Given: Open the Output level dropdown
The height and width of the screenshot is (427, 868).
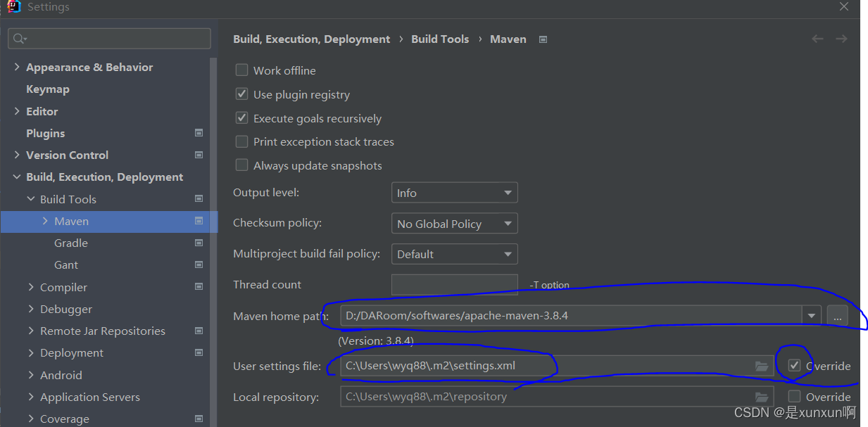Looking at the screenshot, I should click(x=455, y=193).
